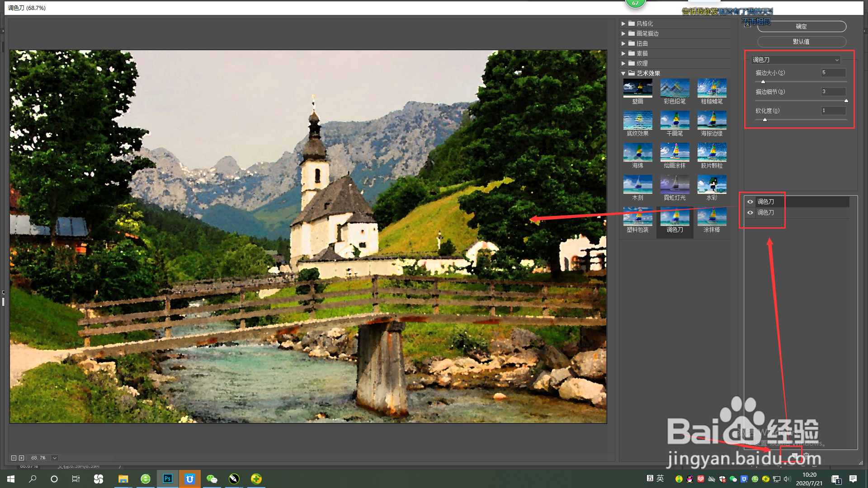Expand the 纹理 filter folder
Screen dimensions: 868x488
[623, 63]
